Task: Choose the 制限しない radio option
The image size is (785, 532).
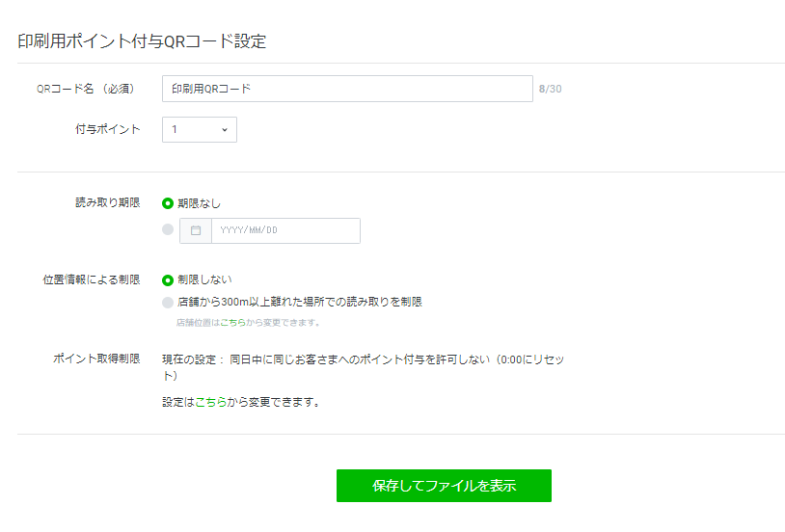Action: click(168, 280)
